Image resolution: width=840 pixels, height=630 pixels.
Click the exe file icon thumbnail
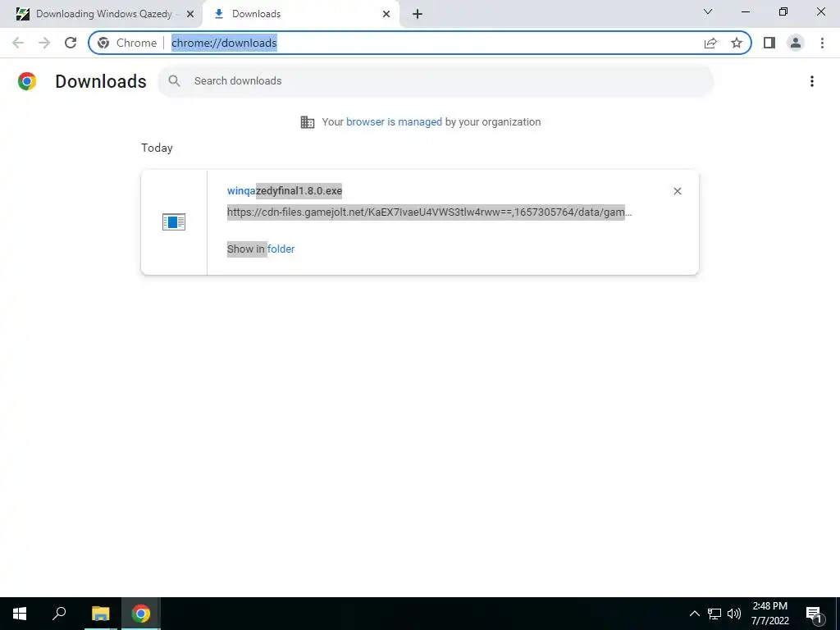tap(174, 221)
